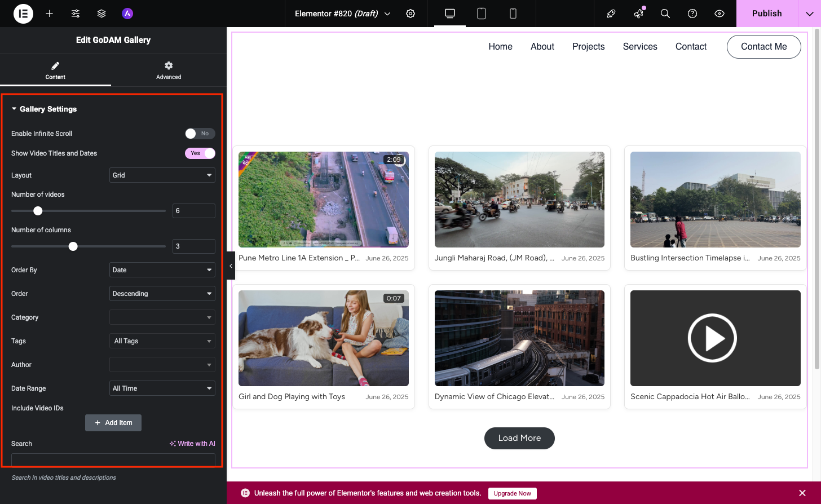821x504 pixels.
Task: Click the rocket launch icon
Action: (611, 14)
